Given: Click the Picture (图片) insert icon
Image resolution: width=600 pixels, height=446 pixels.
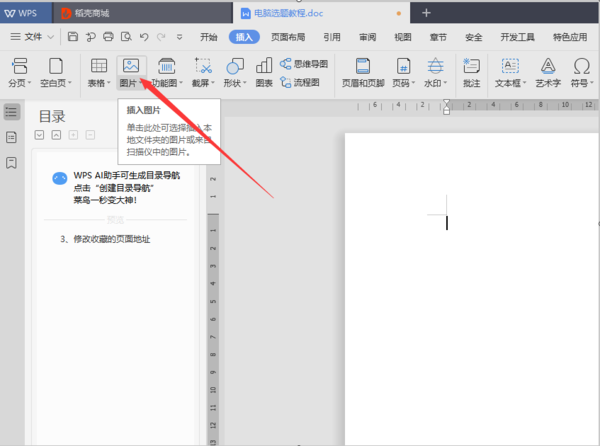Looking at the screenshot, I should coord(130,66).
